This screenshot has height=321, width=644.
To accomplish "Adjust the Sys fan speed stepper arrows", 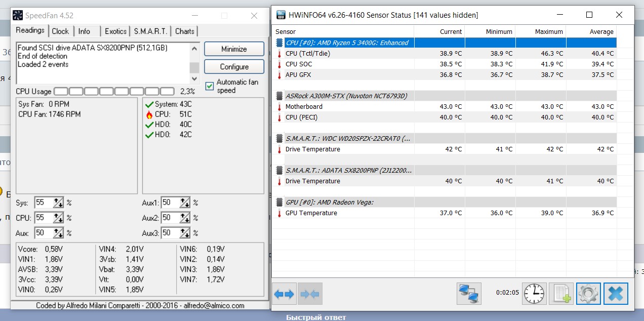I will [x=59, y=203].
